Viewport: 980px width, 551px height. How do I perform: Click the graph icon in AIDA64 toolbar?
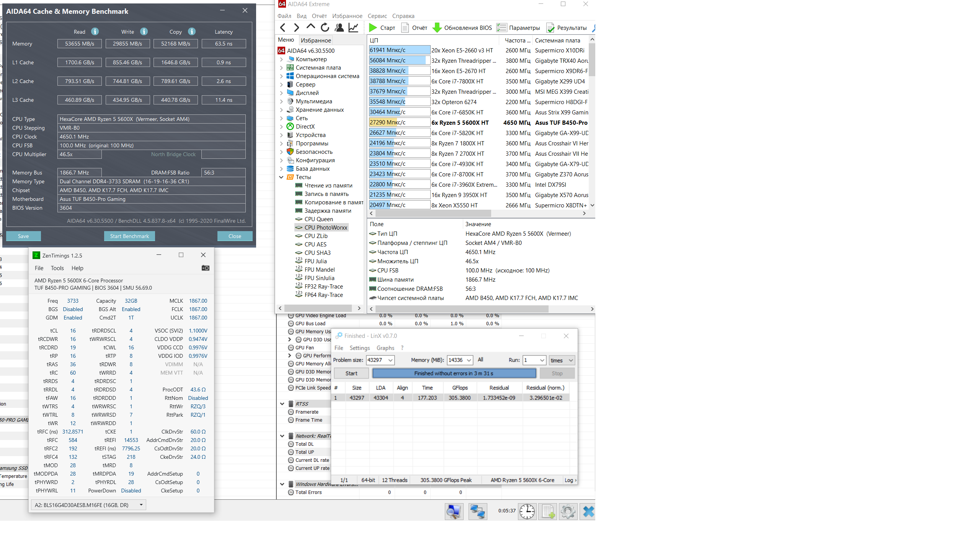pos(353,28)
